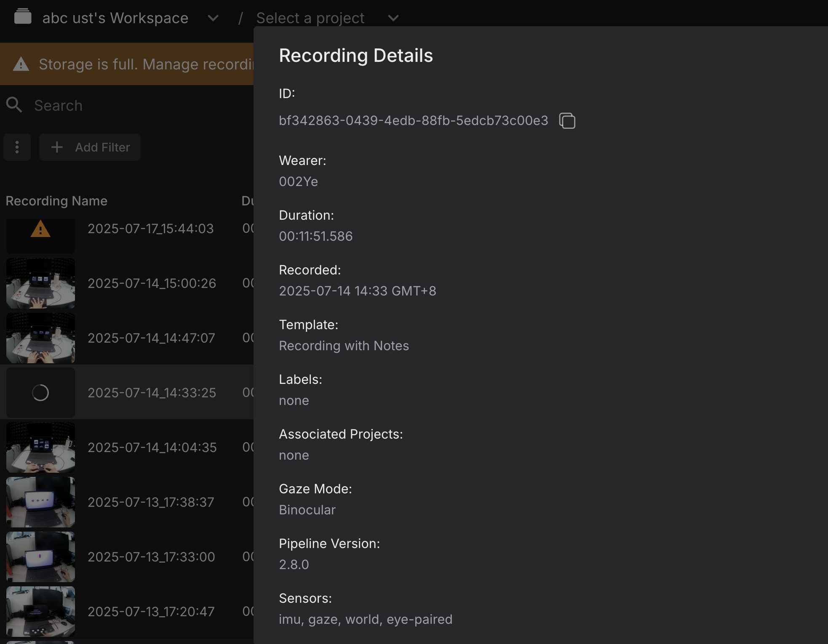Click the plus icon in Add Filter

click(x=57, y=147)
